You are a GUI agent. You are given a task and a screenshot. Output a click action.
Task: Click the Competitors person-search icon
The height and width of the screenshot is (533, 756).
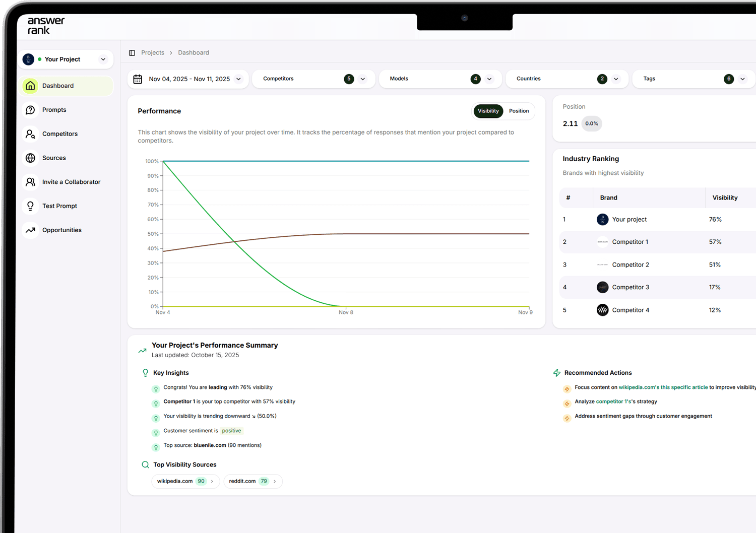(30, 134)
